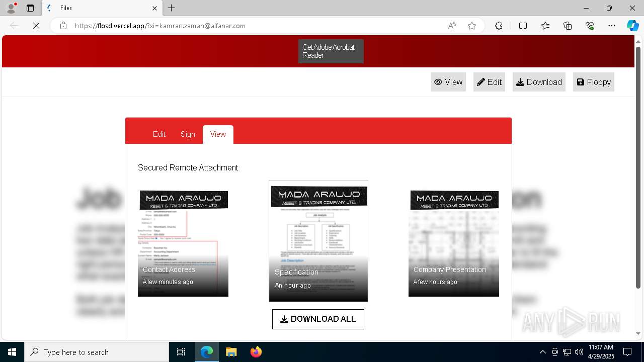Screen dimensions: 644x362
Task: Open the Company Presentation attachment thumbnail
Action: (454, 243)
